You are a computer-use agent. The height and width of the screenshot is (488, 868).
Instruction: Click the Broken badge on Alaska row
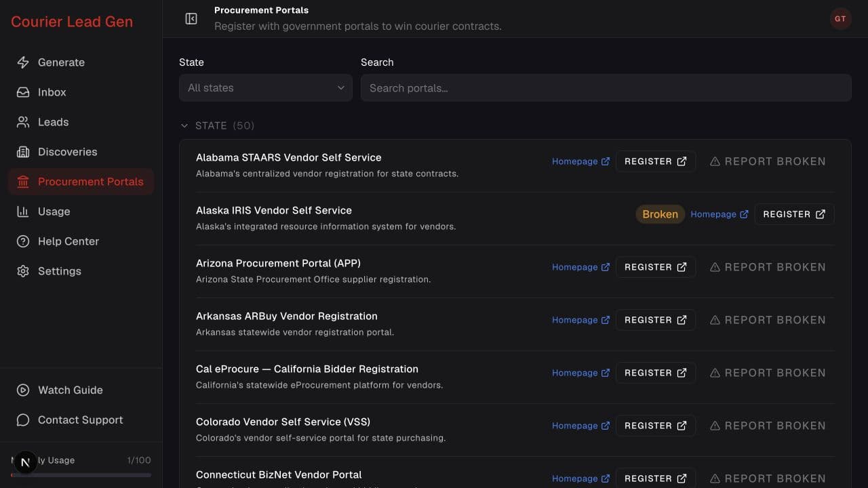click(x=660, y=214)
